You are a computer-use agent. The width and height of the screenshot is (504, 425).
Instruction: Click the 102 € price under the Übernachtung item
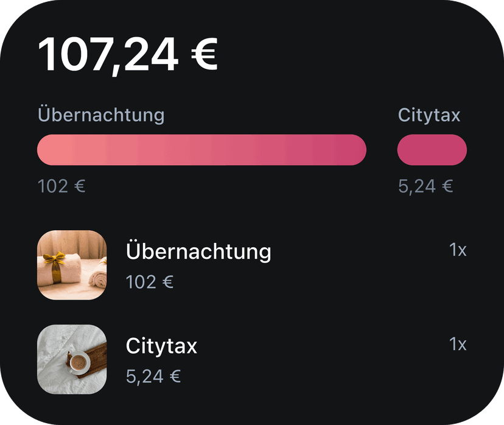tap(150, 282)
